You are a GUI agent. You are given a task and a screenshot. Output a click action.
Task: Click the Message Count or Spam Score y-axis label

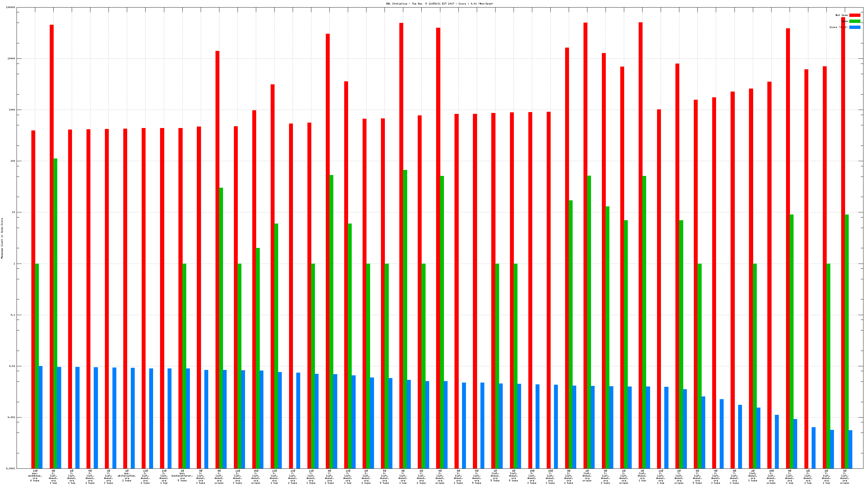click(x=2, y=238)
